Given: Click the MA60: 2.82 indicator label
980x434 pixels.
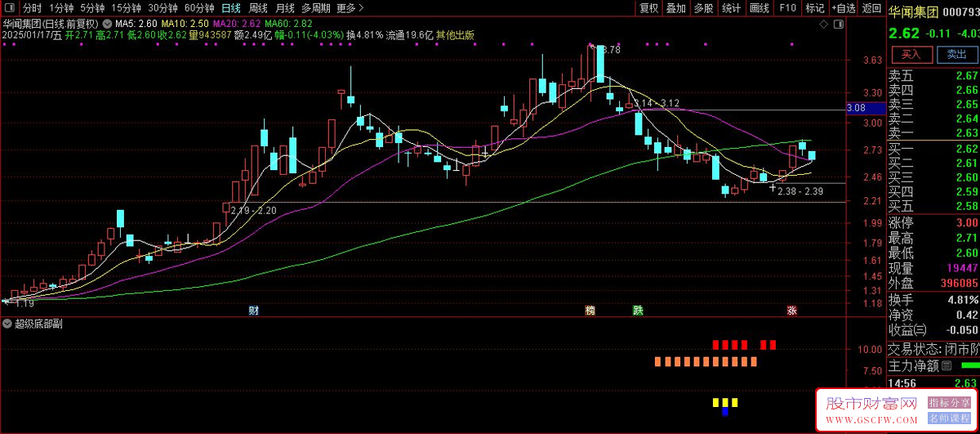Looking at the screenshot, I should point(289,25).
